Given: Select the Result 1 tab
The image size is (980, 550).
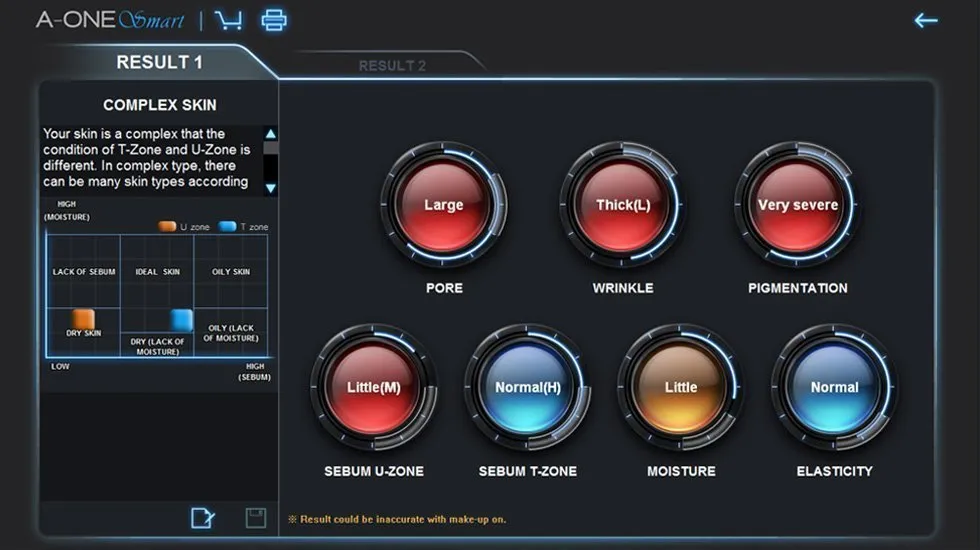Looking at the screenshot, I should point(159,62).
